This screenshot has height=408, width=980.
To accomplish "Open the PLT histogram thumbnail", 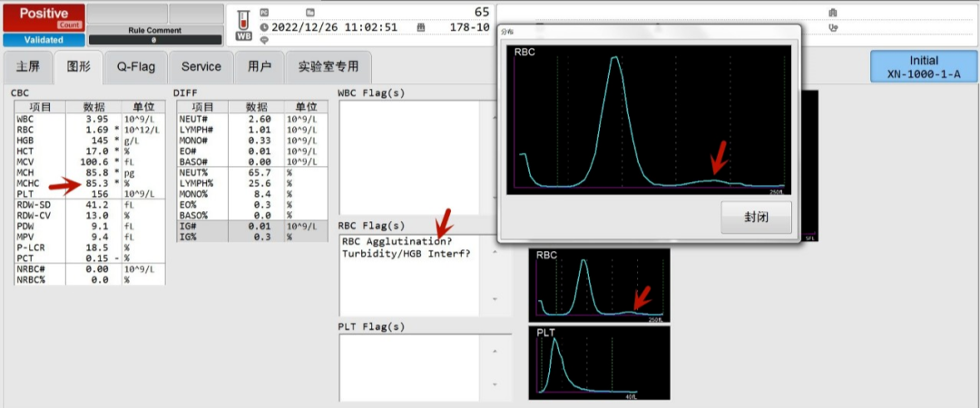I will tap(600, 363).
